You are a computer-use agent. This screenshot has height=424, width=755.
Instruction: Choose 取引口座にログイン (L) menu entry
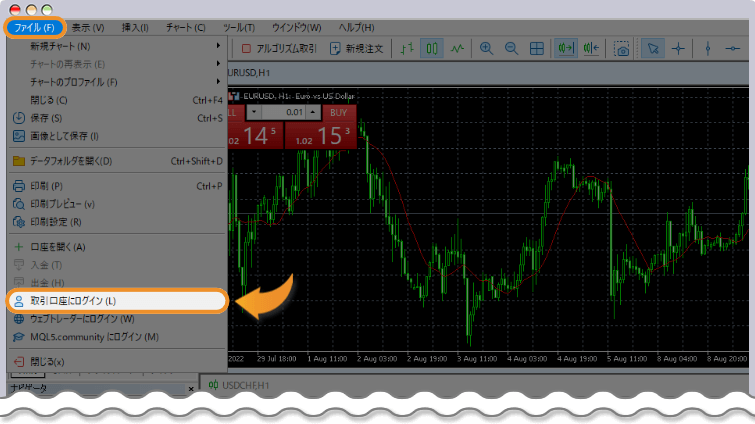click(118, 300)
